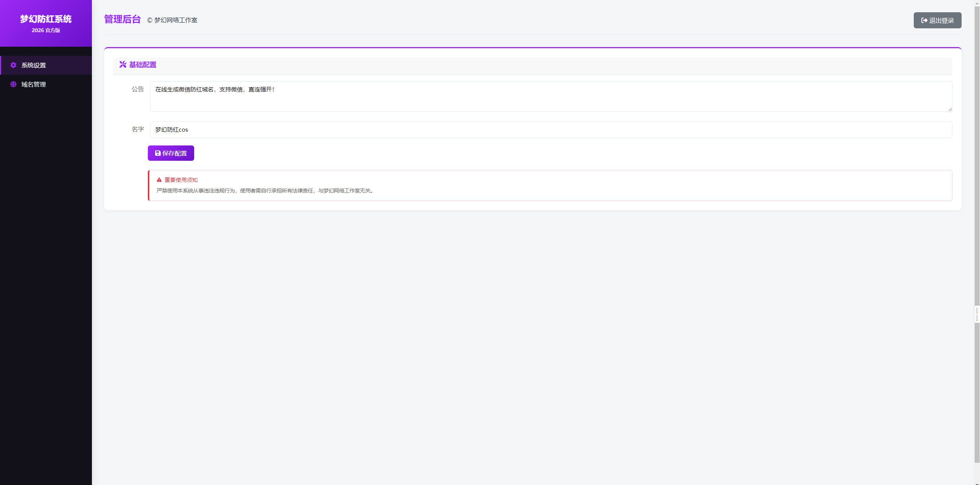This screenshot has width=980, height=485.
Task: Click the 梦幻防红系统 sidebar title
Action: (x=46, y=19)
